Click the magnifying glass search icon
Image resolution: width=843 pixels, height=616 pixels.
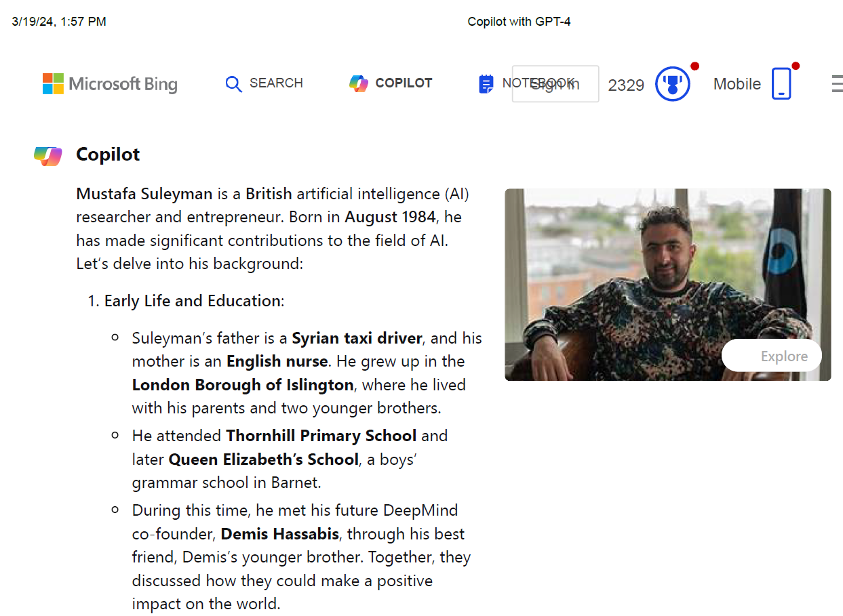point(233,84)
